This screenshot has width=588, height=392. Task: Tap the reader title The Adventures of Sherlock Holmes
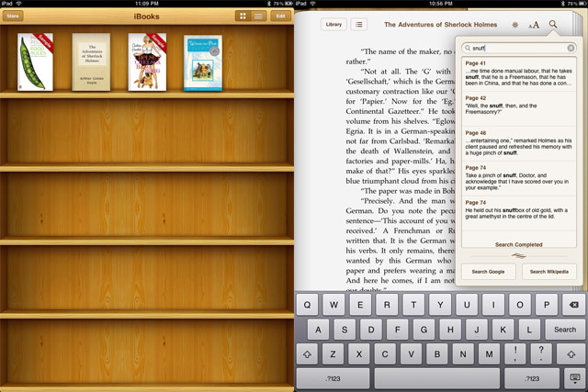[441, 25]
